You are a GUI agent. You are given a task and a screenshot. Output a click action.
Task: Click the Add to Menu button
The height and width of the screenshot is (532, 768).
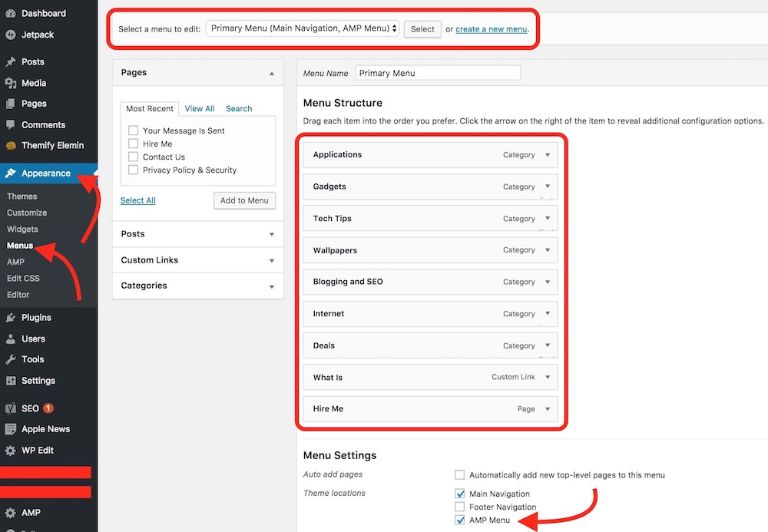pyautogui.click(x=244, y=200)
